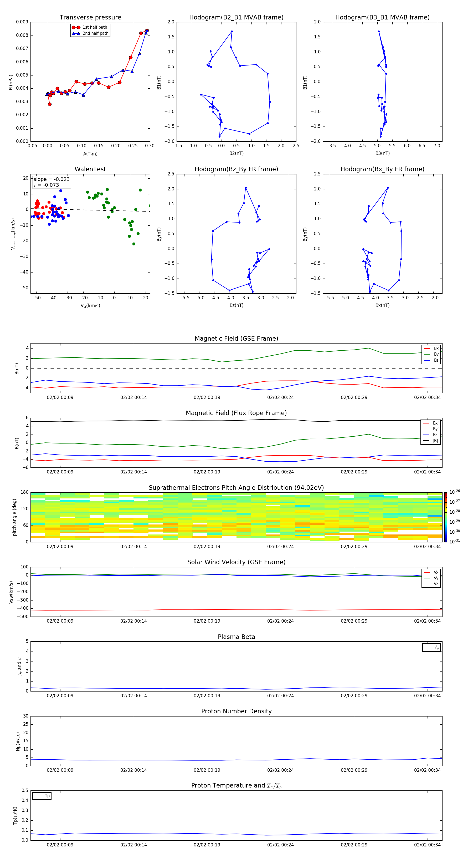Click the Bx' entry in Flux Rope legend
The height and width of the screenshot is (868, 473).
point(431,423)
